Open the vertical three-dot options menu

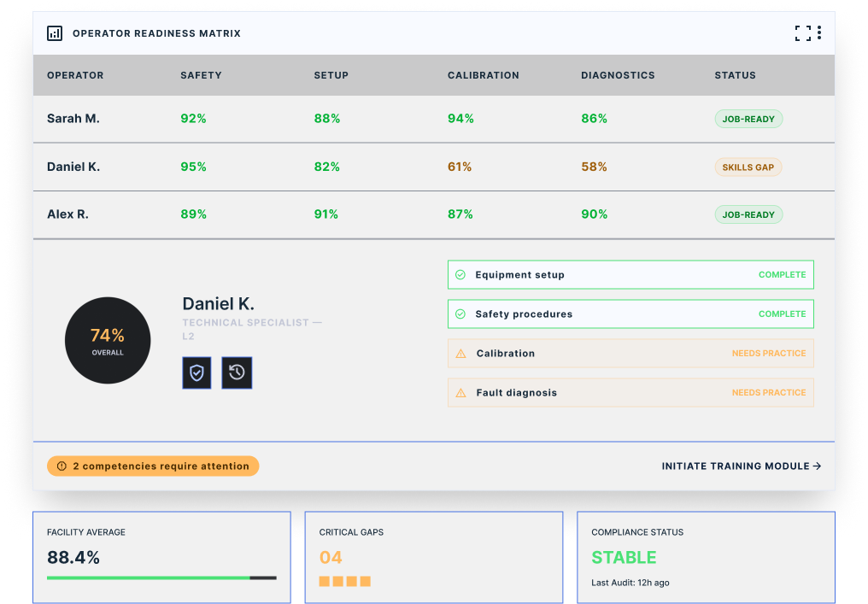point(819,33)
